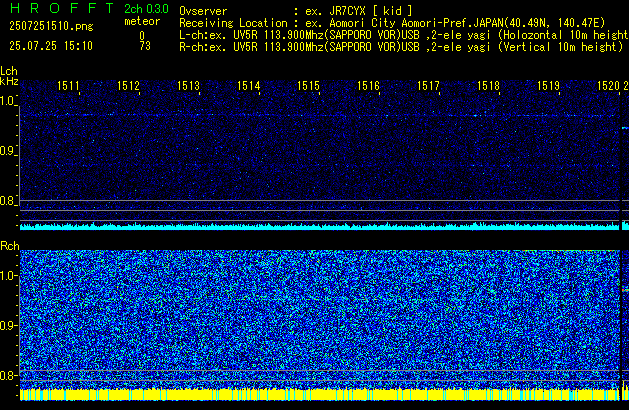Click the 1518 time marker

(488, 86)
